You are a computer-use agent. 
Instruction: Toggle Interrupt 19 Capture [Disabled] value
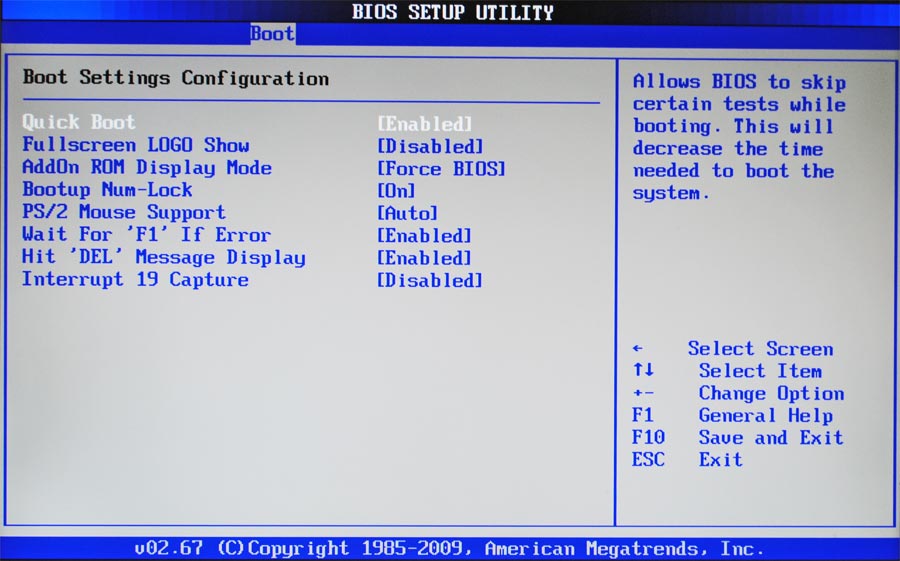[x=430, y=281]
